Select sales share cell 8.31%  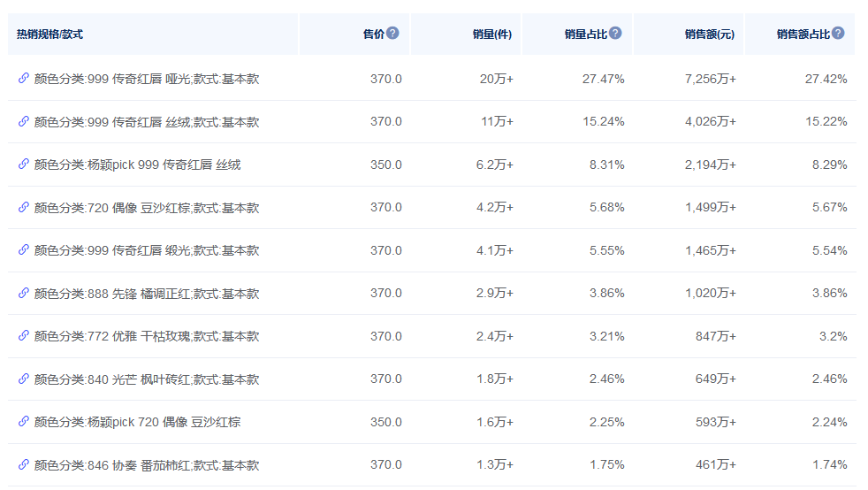(x=606, y=165)
